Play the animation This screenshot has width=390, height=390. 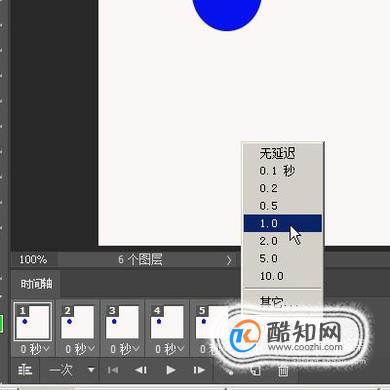(171, 370)
